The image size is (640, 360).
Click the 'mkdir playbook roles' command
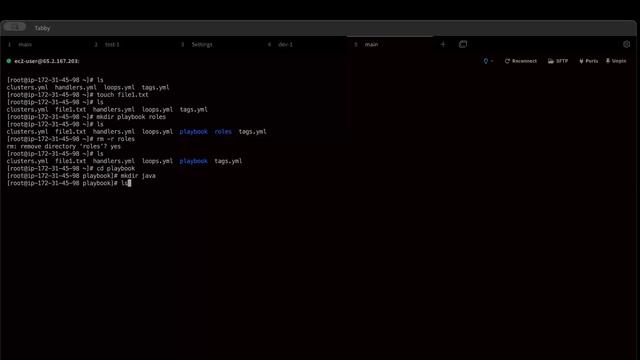coord(131,117)
